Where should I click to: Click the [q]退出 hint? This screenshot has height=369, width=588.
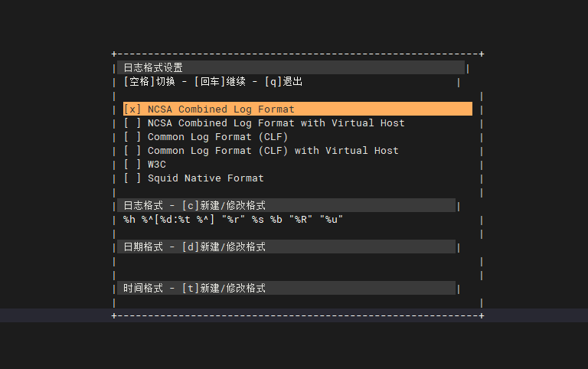tap(283, 82)
